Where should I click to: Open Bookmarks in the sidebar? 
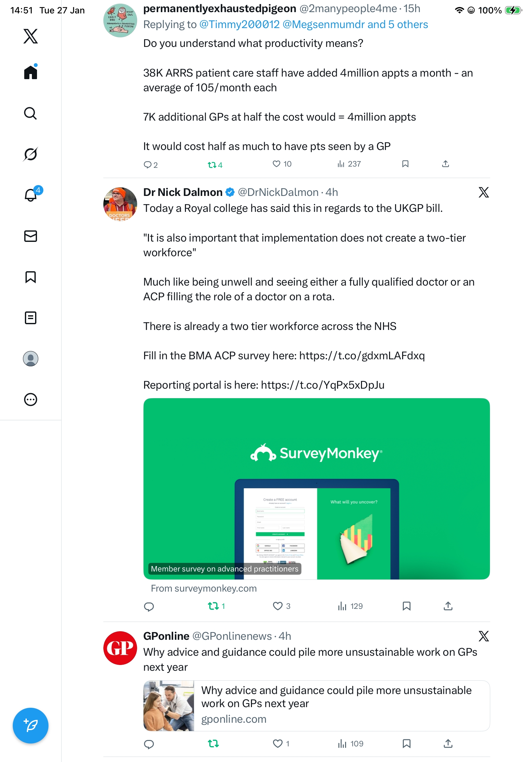pyautogui.click(x=31, y=277)
